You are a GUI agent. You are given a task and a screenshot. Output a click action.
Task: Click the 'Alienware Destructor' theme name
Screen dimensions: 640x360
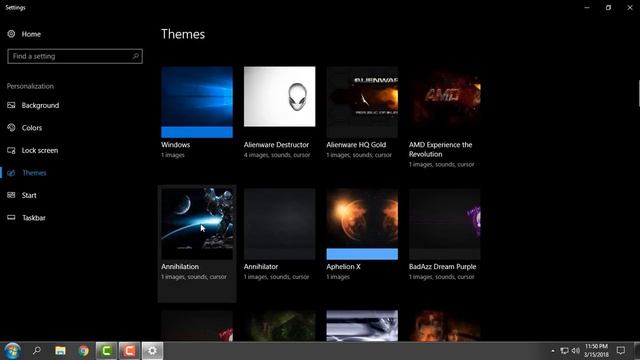coord(276,144)
